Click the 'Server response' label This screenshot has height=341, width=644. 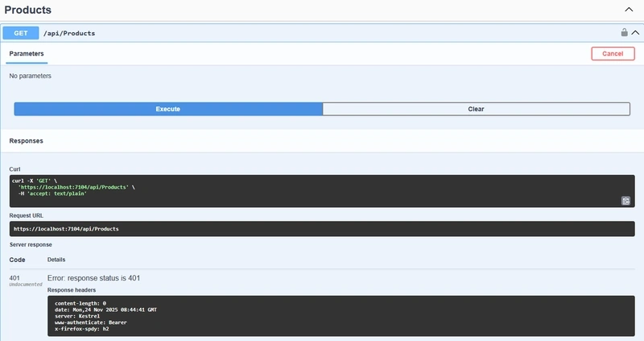[x=31, y=245]
